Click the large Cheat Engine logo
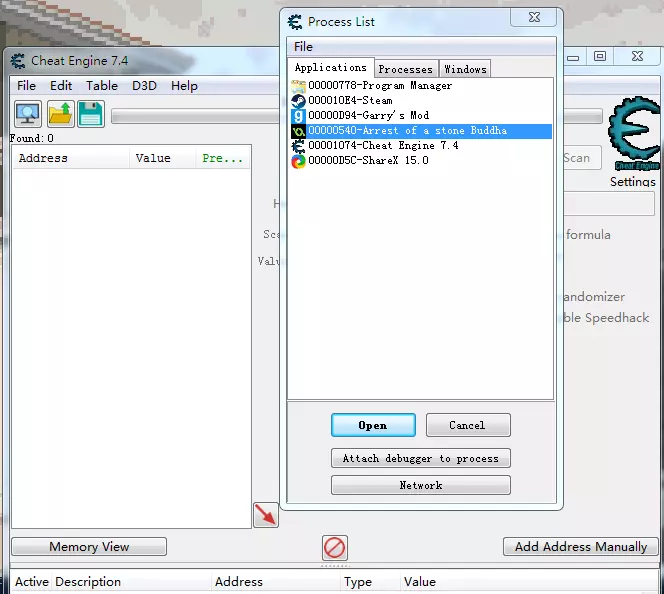 tap(634, 133)
